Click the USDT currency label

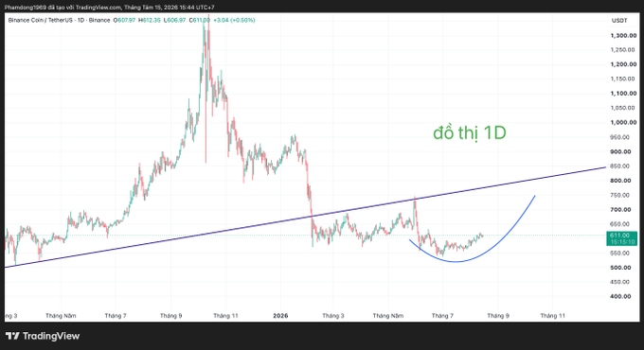click(619, 21)
